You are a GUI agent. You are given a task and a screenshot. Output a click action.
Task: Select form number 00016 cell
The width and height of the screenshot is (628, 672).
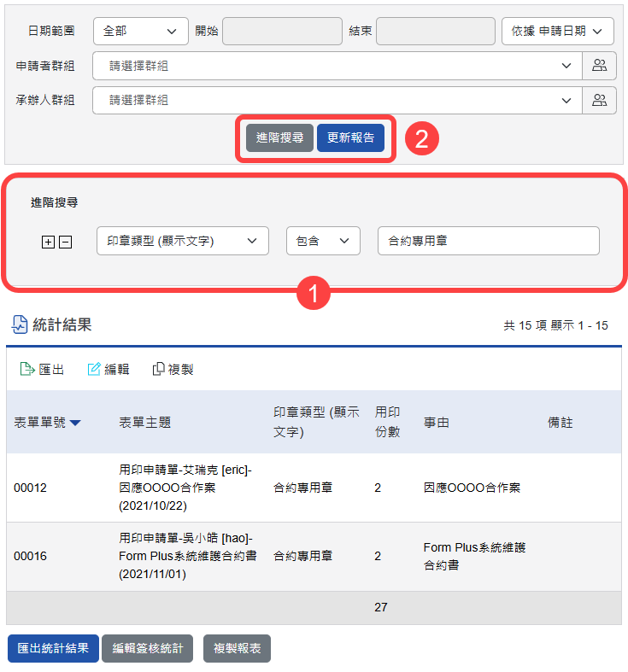point(30,556)
